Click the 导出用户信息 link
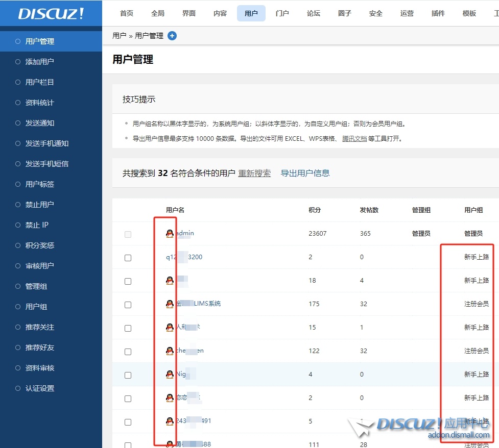Screen dimensions: 499x448 [x=305, y=173]
